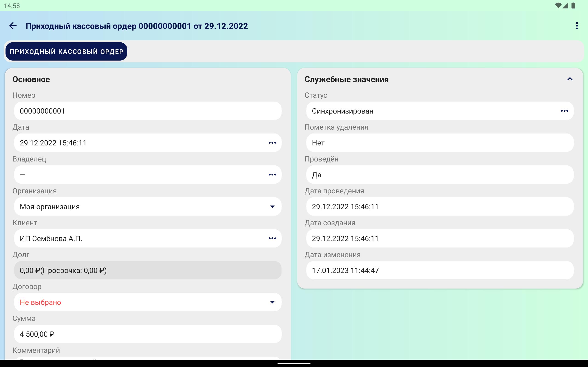588x367 pixels.
Task: Tap the battery icon in status bar
Action: click(x=574, y=6)
